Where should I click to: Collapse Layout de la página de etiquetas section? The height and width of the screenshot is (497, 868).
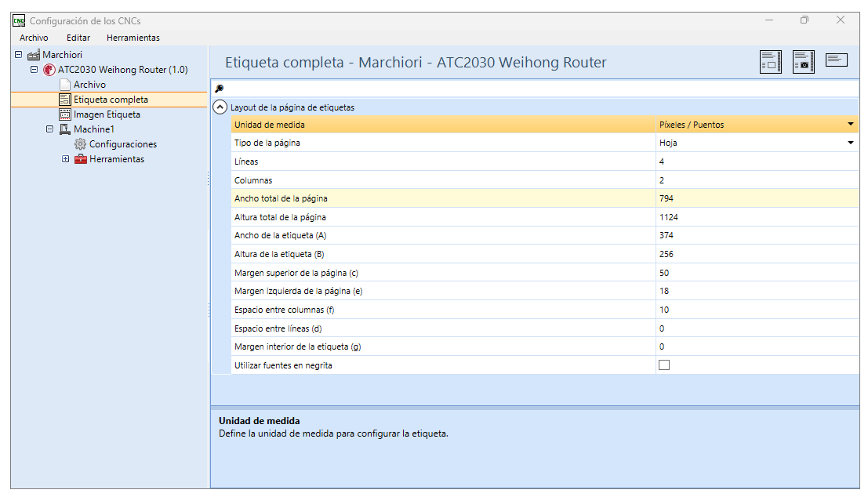pos(220,107)
